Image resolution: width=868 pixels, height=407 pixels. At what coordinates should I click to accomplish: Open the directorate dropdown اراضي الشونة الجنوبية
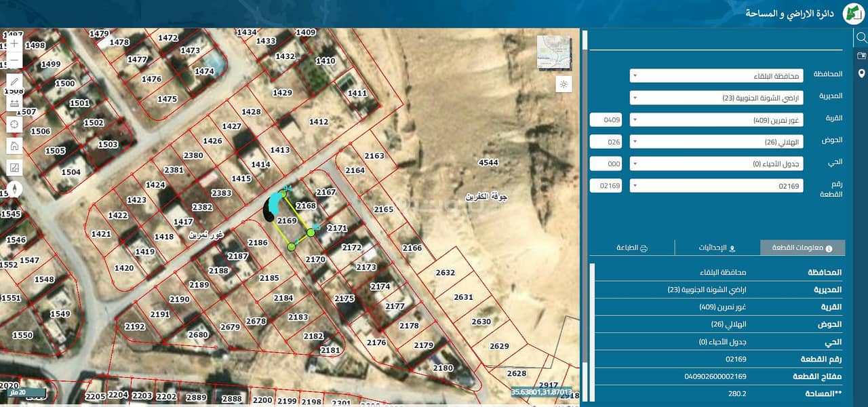(716, 98)
